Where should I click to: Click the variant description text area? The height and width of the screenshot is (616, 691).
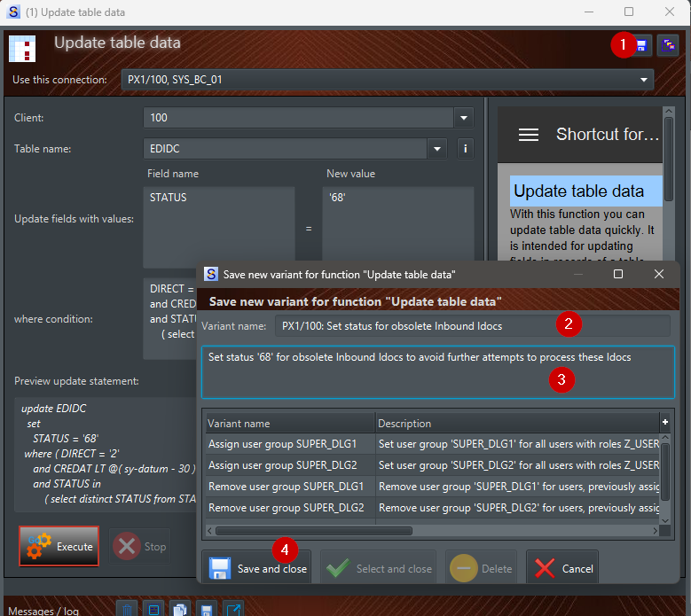point(438,372)
